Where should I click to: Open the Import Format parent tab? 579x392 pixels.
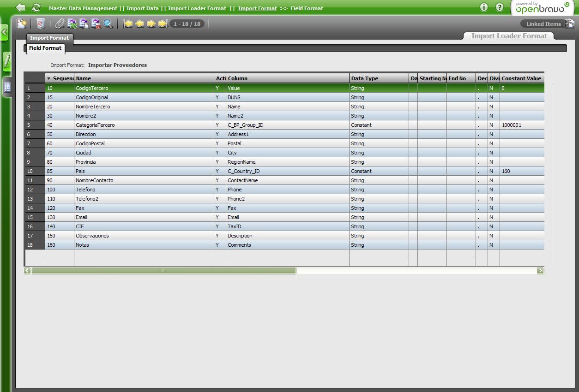click(49, 38)
